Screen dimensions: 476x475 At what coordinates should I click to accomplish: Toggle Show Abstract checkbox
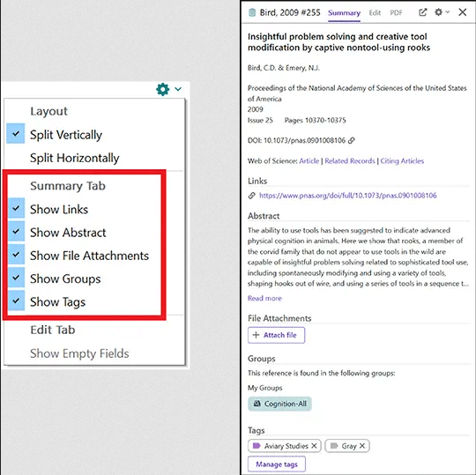(17, 231)
